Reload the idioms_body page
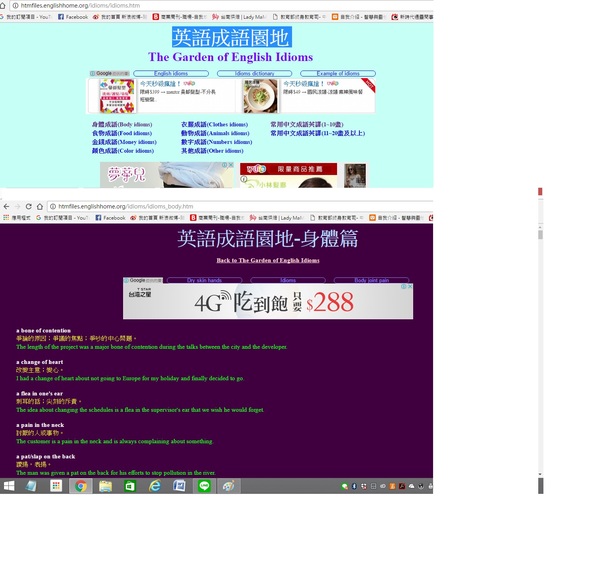Screen dimensions: 600x570 [x=28, y=206]
